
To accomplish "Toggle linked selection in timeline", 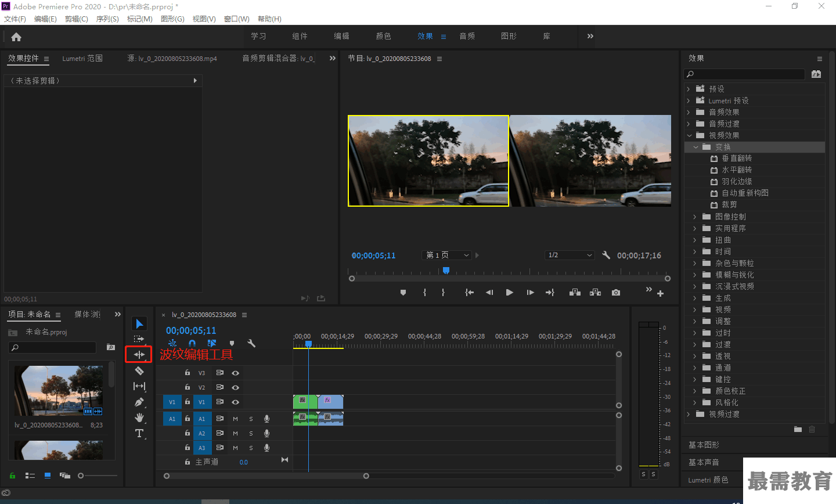I will (211, 344).
